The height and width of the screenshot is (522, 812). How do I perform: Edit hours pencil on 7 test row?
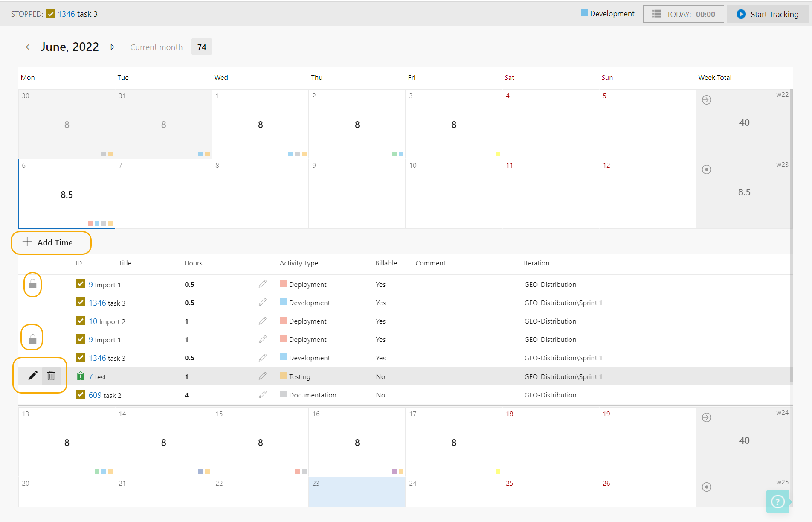click(x=263, y=376)
